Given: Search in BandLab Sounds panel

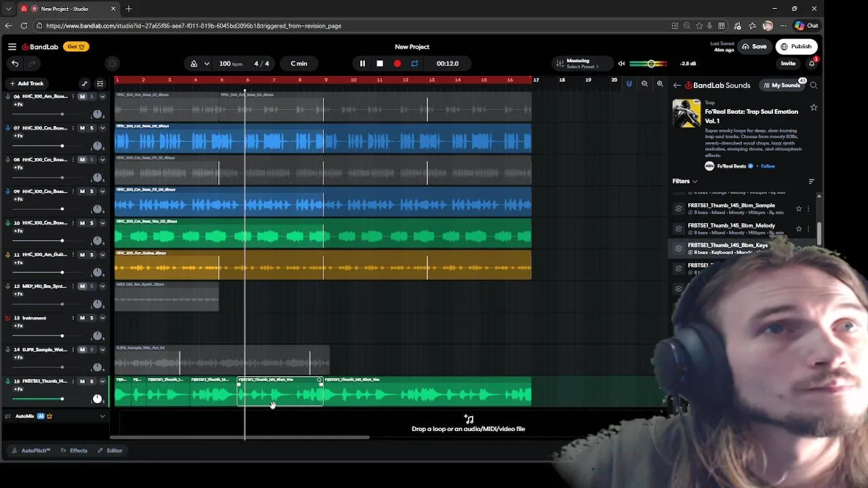Looking at the screenshot, I should point(814,85).
